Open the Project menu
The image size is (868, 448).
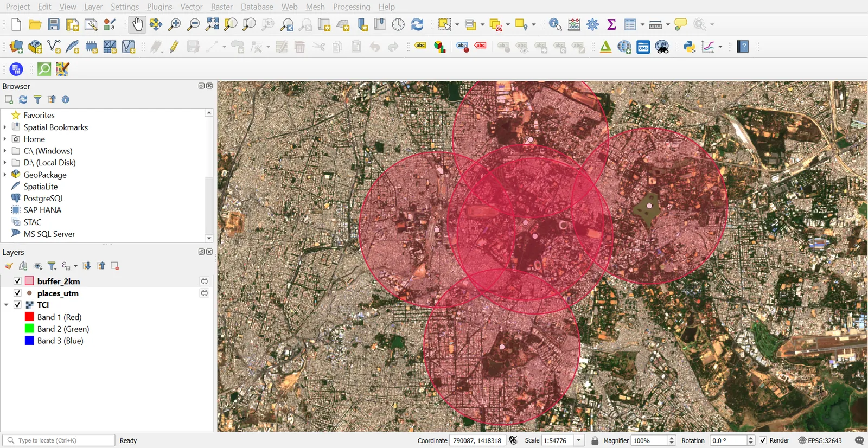(18, 7)
